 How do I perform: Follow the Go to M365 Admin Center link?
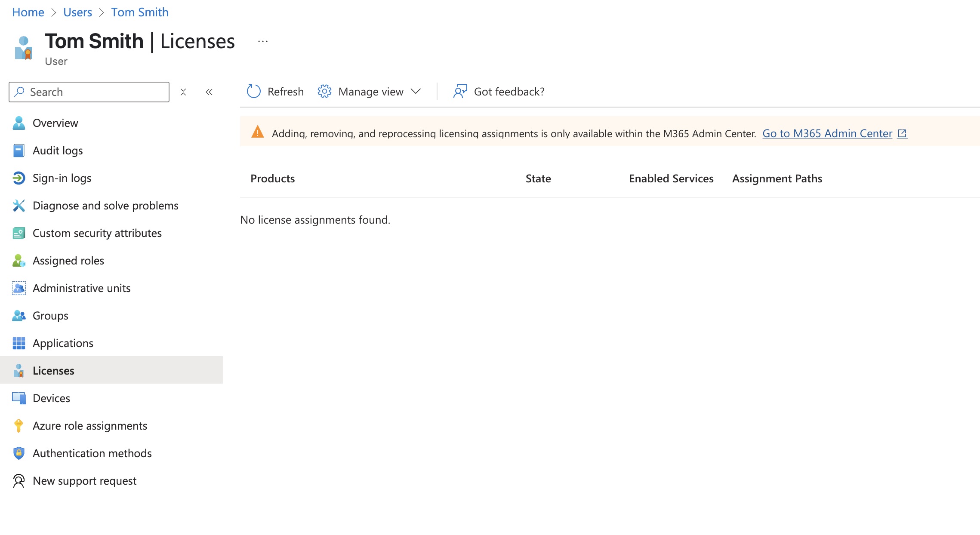(827, 134)
